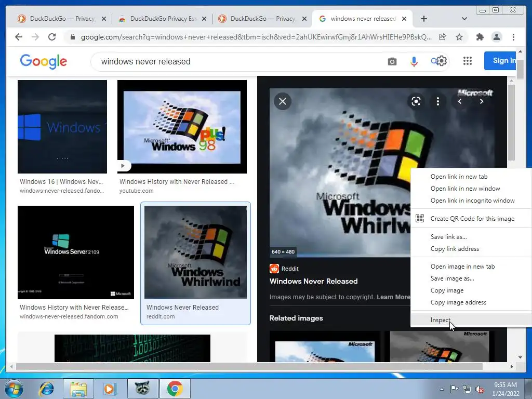Click the page vertical scrollbar thumb
This screenshot has width=532, height=399.
[520, 68]
